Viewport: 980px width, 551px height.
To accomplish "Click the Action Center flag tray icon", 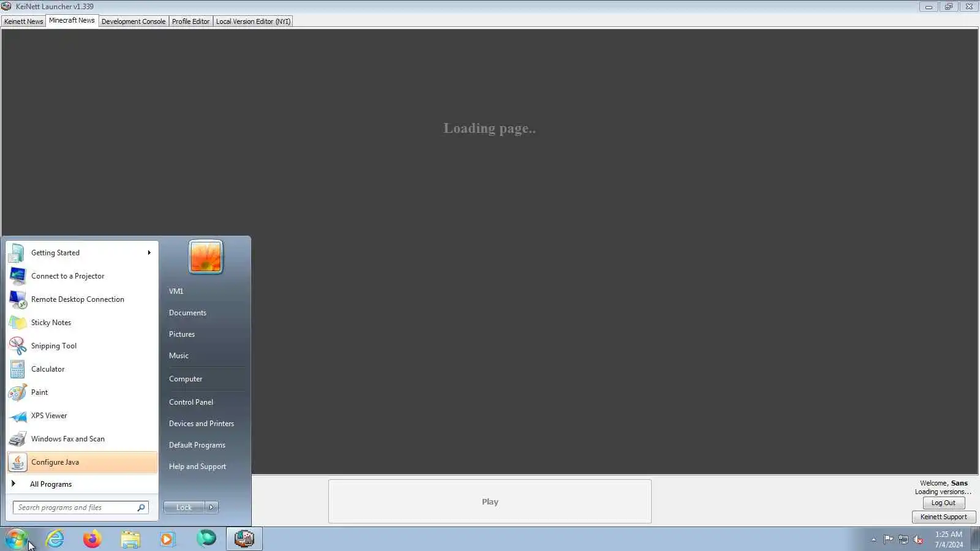I will 888,539.
